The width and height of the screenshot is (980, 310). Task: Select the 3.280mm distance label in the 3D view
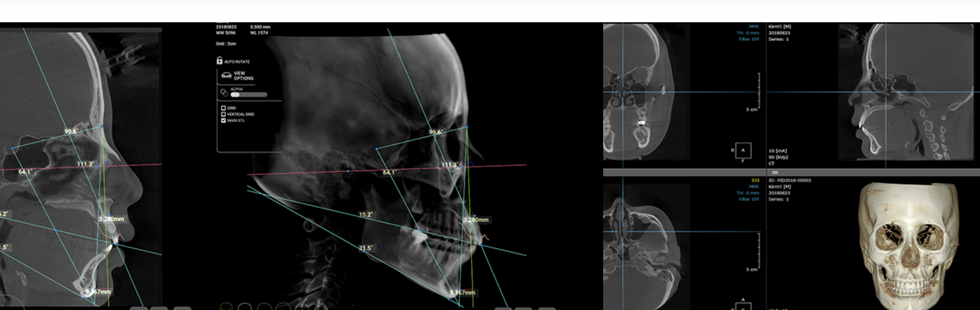476,220
